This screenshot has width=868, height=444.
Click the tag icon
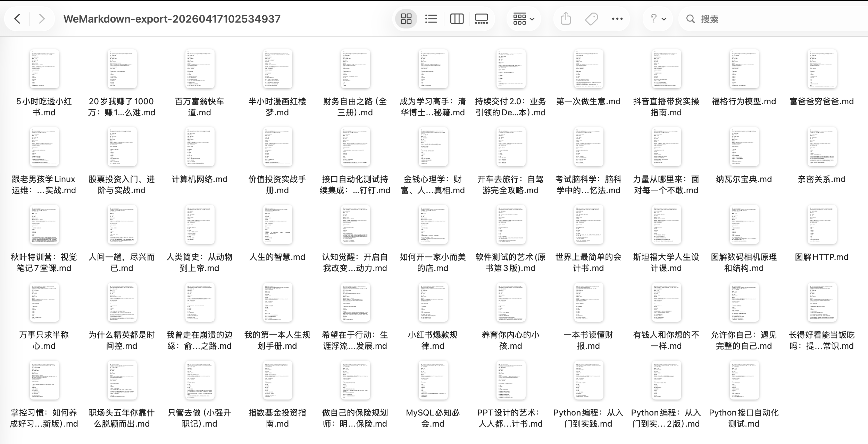point(591,19)
